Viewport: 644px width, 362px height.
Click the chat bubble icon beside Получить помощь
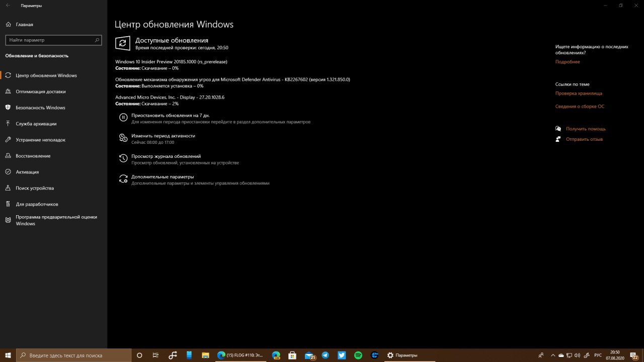(x=558, y=129)
